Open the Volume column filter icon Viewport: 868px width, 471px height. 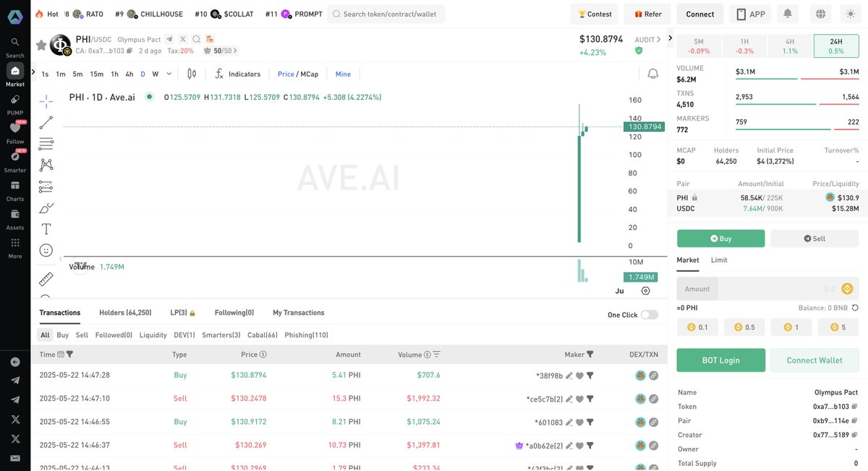436,355
